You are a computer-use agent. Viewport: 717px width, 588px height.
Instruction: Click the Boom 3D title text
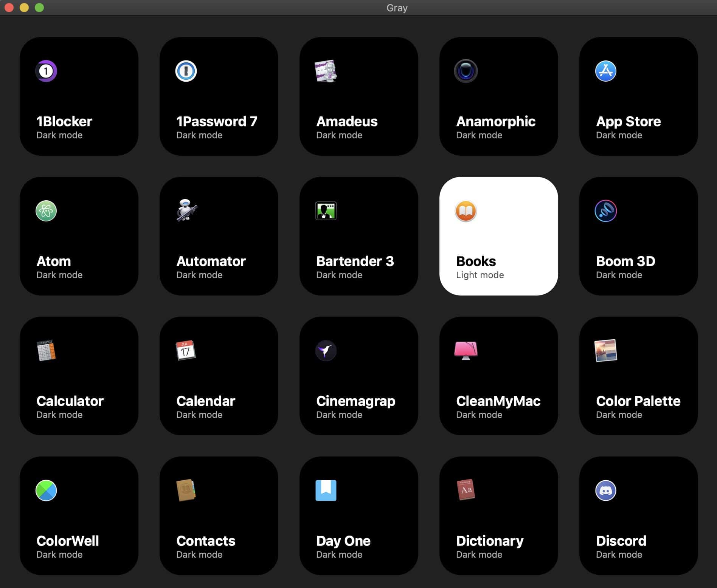tap(625, 262)
